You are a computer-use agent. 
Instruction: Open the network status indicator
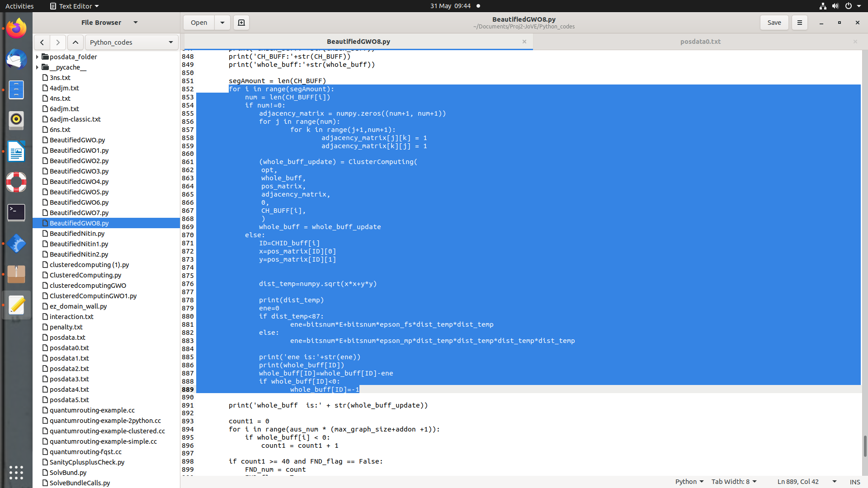pyautogui.click(x=823, y=6)
